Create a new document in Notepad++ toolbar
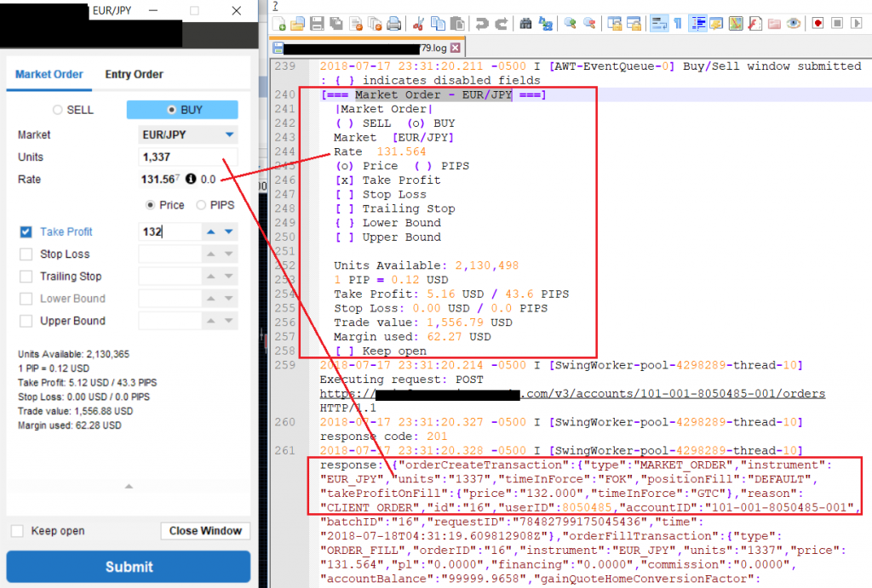 point(278,23)
